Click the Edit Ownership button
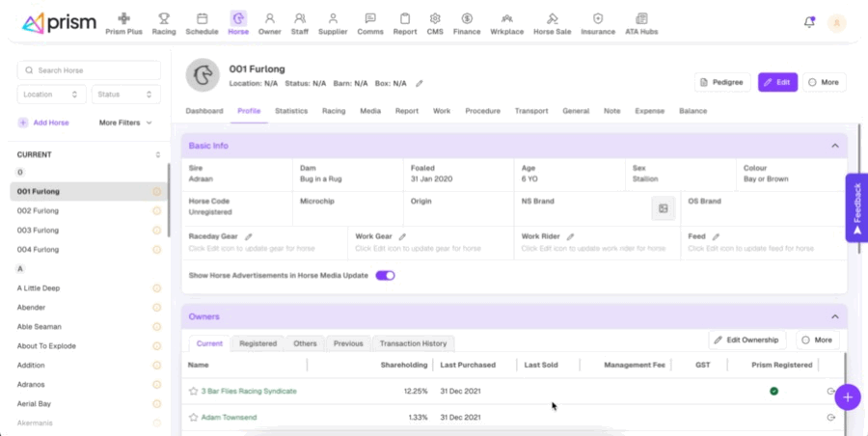Screen dimensions: 868x436 (x=747, y=340)
